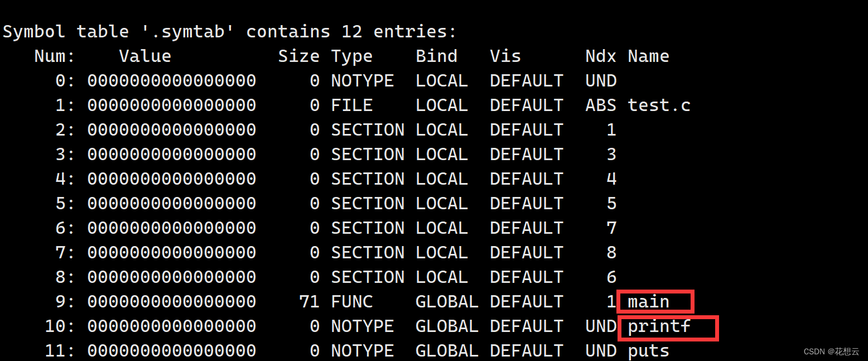Viewport: 868px width, 361px height.
Task: Click the Type column header
Action: [x=351, y=56]
